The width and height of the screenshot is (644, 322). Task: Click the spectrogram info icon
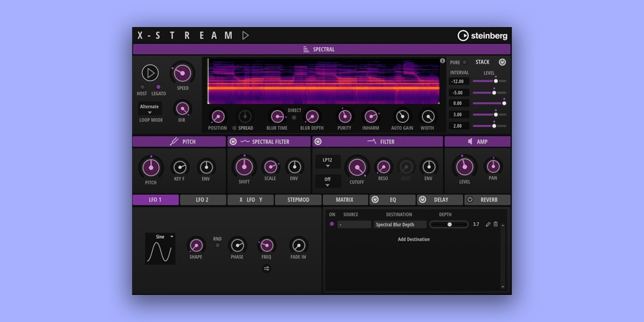click(442, 61)
